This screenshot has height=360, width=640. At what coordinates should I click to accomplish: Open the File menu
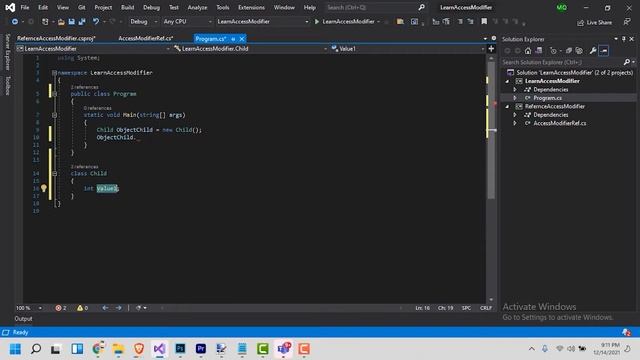pos(25,7)
